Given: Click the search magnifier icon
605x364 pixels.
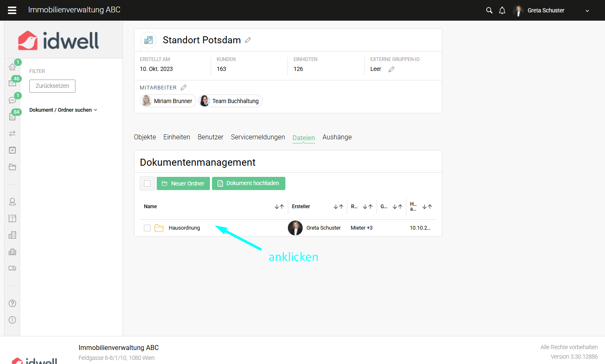Looking at the screenshot, I should tap(489, 10).
